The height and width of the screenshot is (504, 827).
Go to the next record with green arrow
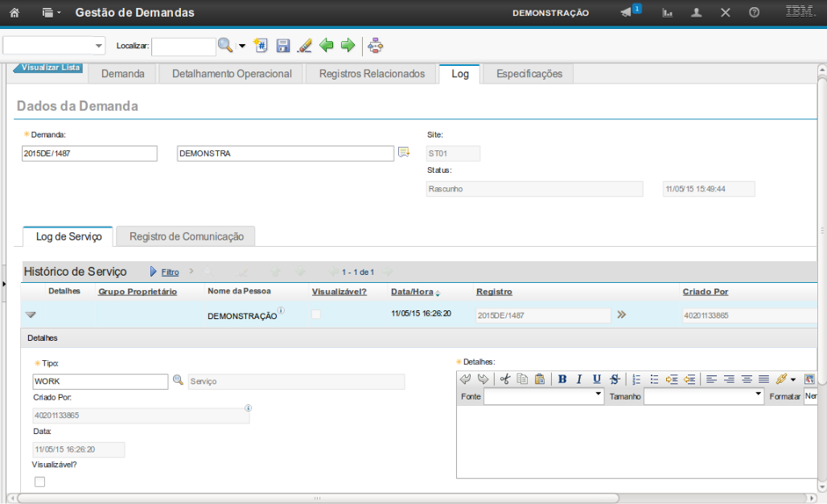click(x=348, y=46)
